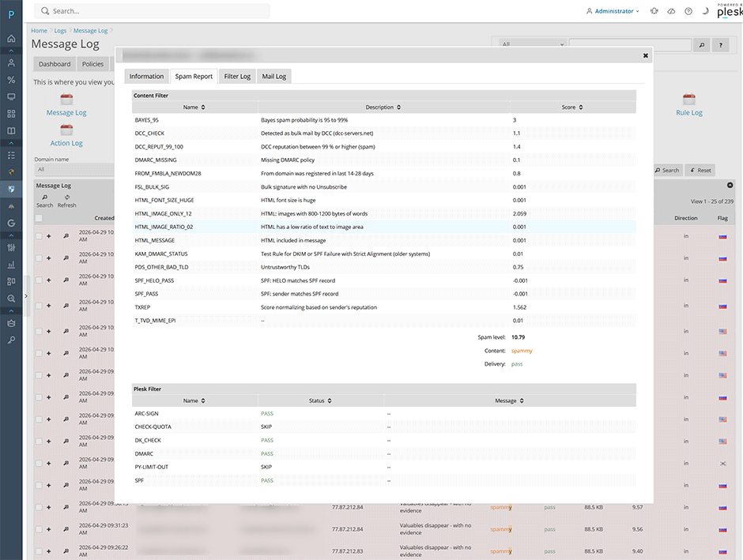Switch to the Mail Log tab
The image size is (743, 560).
[274, 76]
